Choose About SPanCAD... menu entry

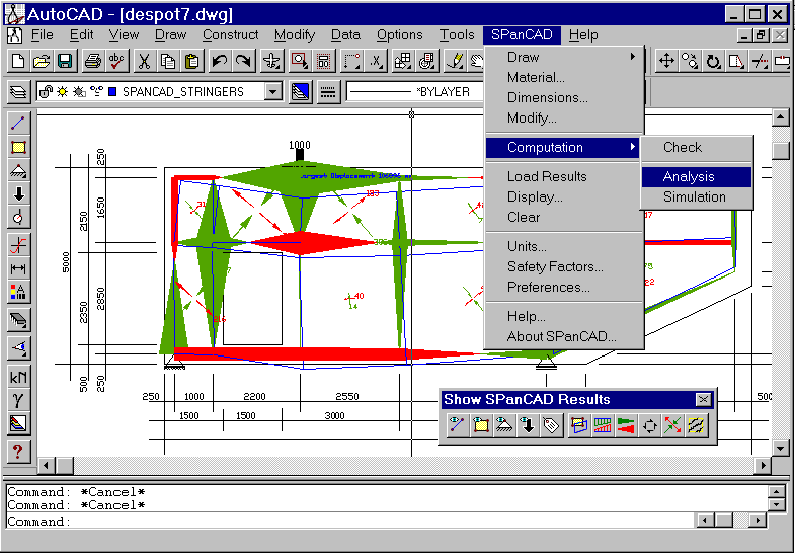[564, 337]
